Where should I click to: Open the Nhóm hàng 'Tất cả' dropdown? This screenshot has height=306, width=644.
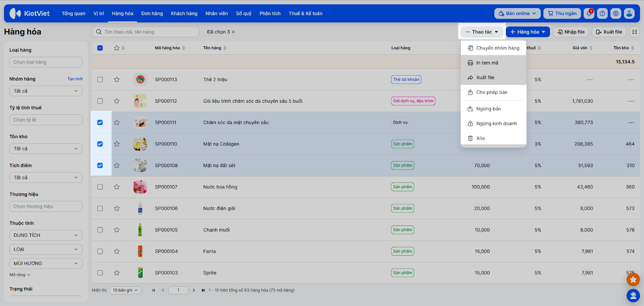pyautogui.click(x=46, y=91)
